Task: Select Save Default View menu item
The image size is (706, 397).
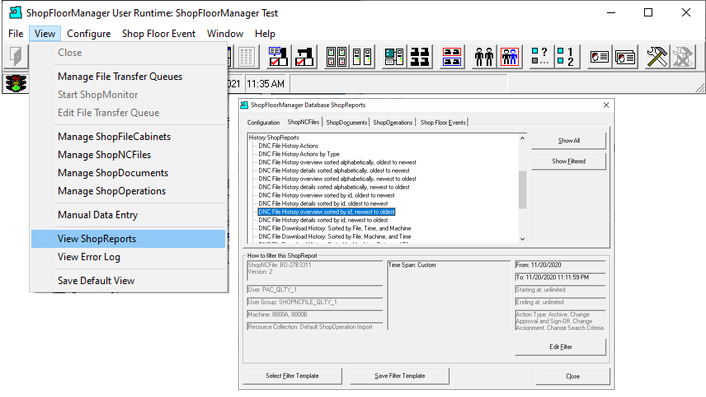Action: [x=128, y=280]
